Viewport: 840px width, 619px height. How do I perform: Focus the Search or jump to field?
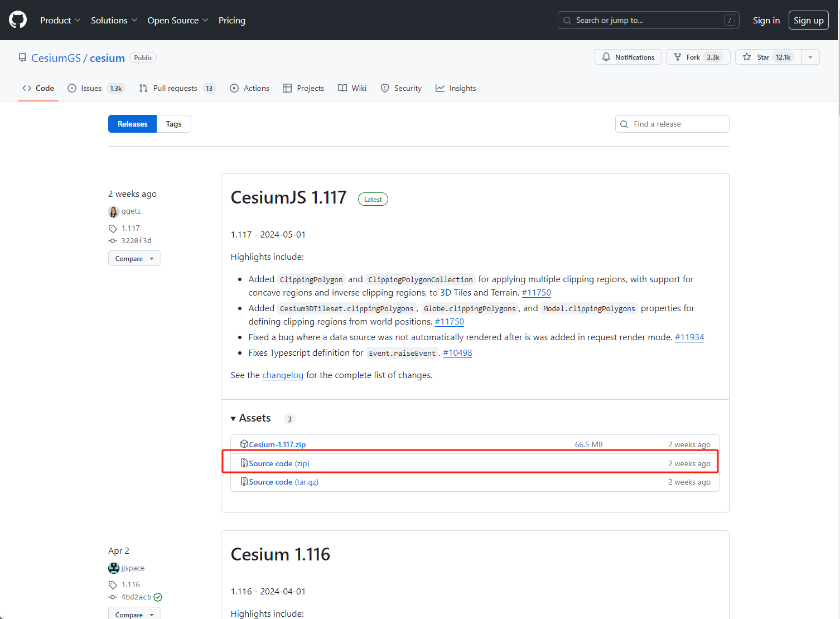(x=648, y=20)
